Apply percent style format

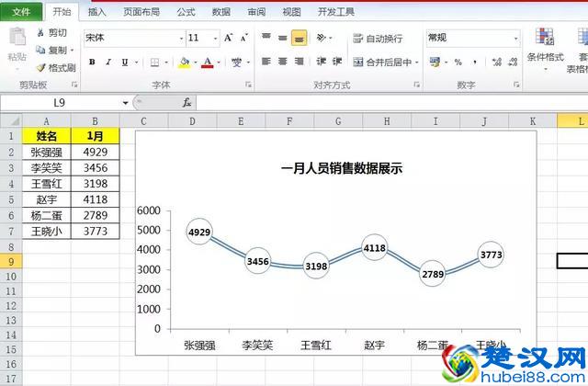(x=458, y=62)
